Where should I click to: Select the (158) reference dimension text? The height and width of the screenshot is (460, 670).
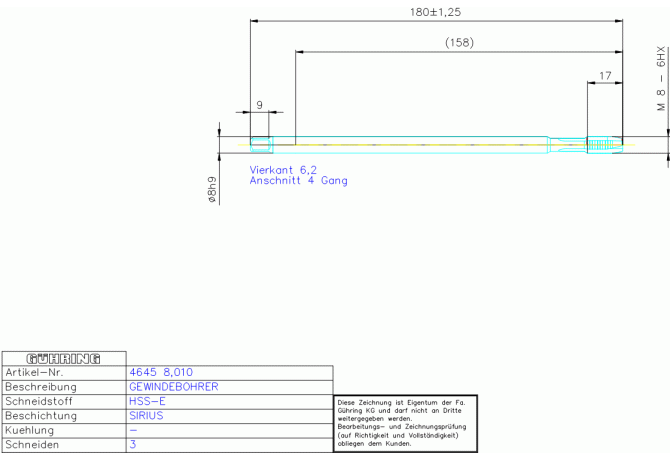(459, 43)
